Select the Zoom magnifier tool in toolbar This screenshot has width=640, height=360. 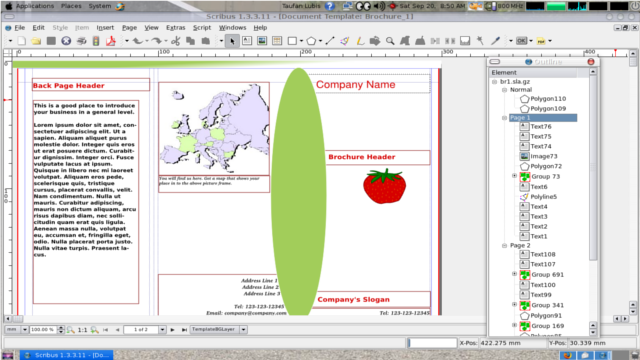tap(390, 41)
